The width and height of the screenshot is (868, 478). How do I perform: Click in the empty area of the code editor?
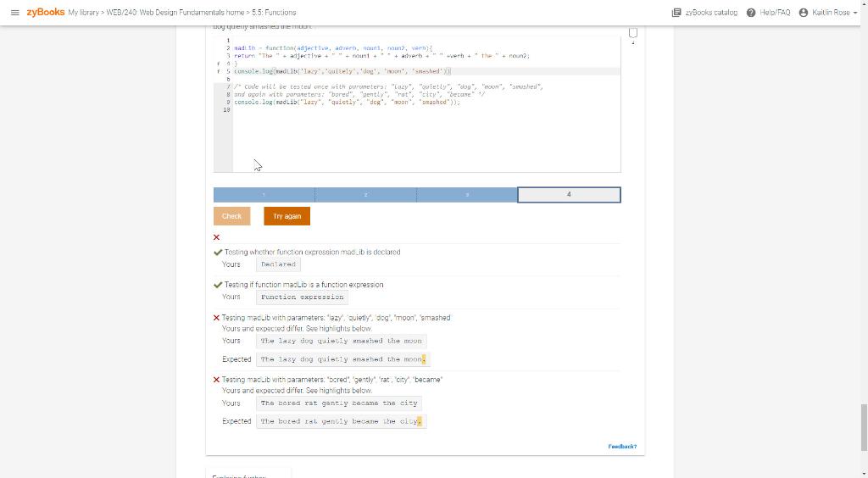[426, 141]
